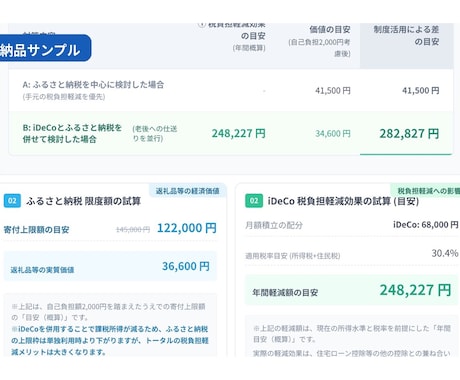460x380 pixels.
Task: Click the blue 02 badge beside ふるさと納税
Action: 12,201
